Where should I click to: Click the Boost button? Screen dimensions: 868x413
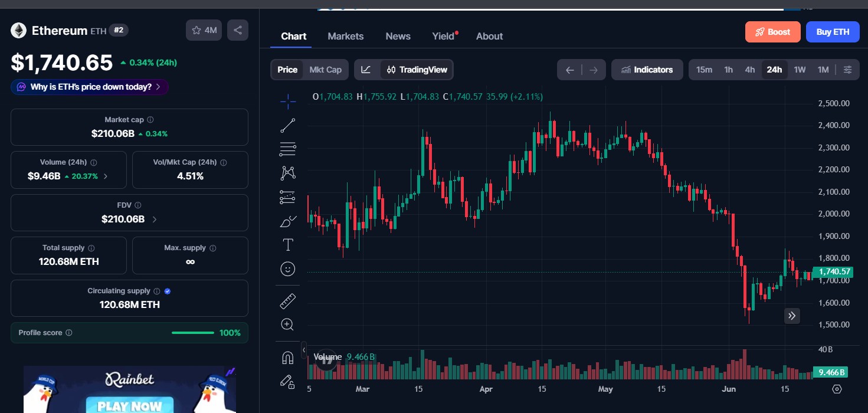[x=773, y=32]
